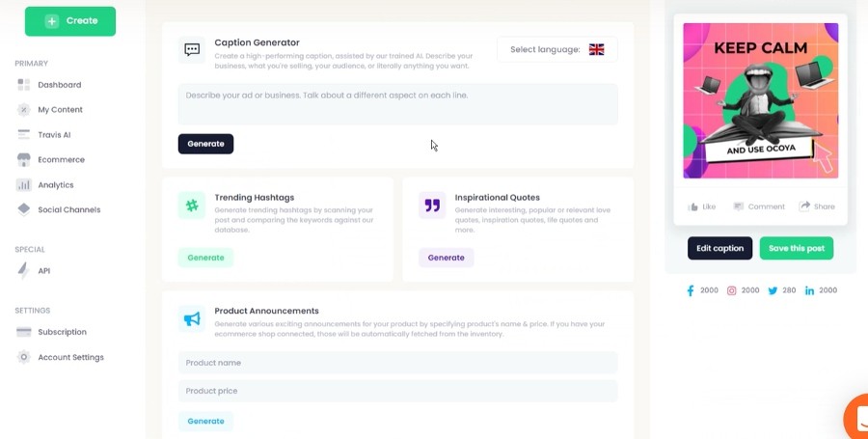Click the LinkedIn icon below the post preview
The image size is (868, 439).
point(809,290)
